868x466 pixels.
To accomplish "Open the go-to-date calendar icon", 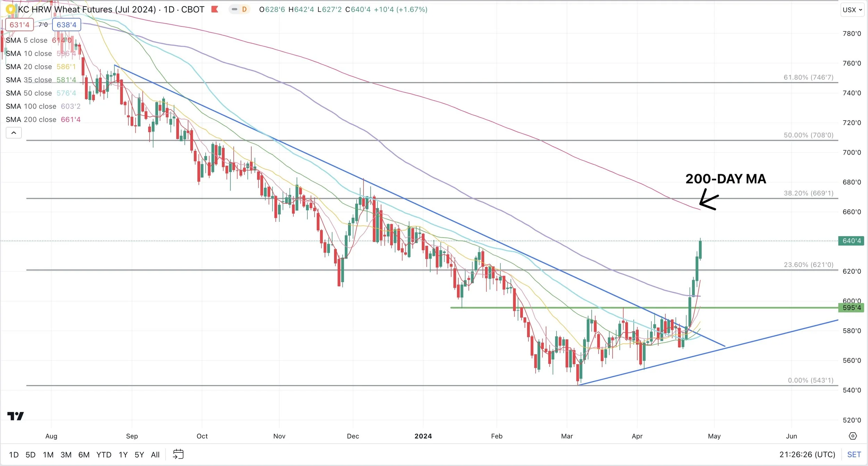I will [178, 454].
